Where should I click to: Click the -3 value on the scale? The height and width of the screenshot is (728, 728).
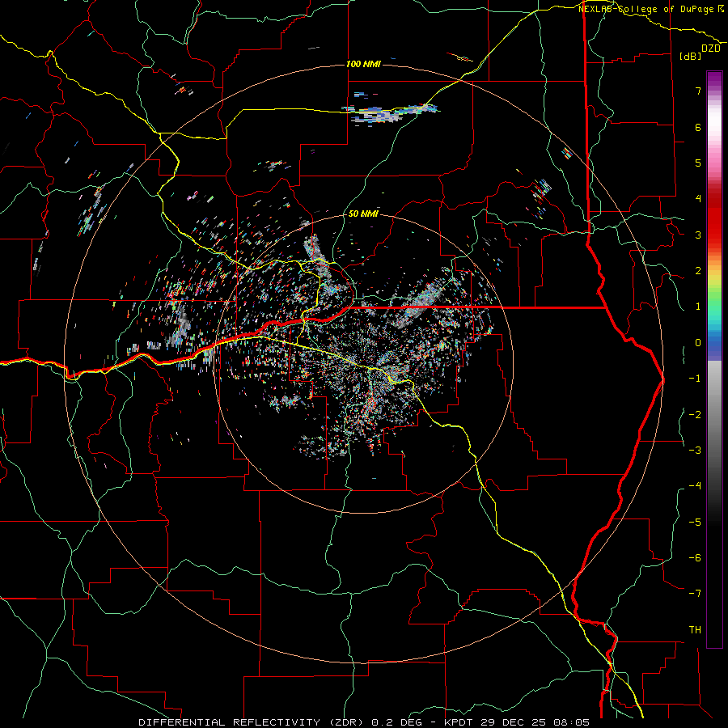[x=695, y=451]
